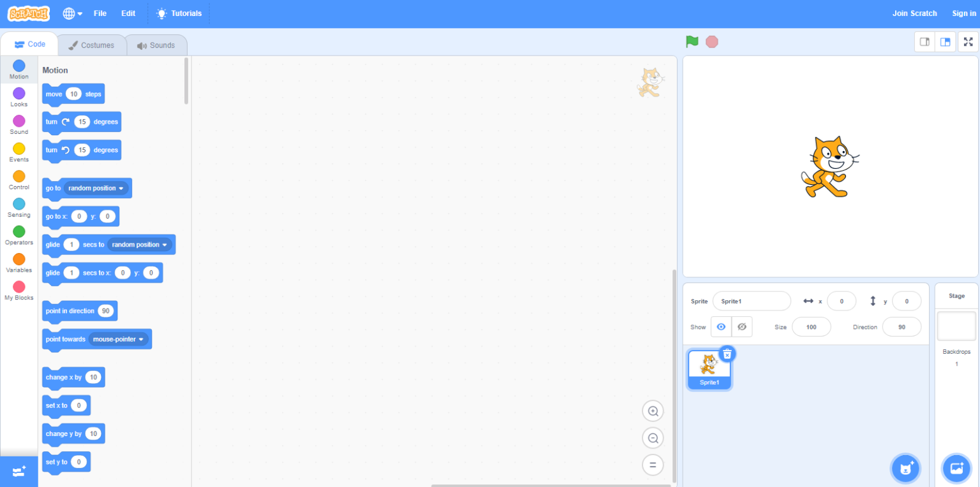Switch to the Costumes tab
This screenshot has height=487, width=980.
[x=93, y=45]
